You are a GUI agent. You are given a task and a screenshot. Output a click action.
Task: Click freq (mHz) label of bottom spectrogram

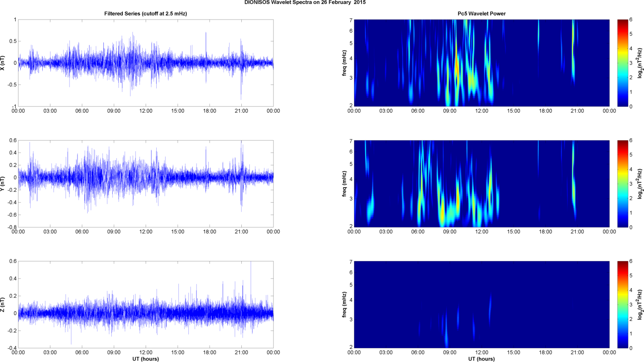click(x=345, y=304)
